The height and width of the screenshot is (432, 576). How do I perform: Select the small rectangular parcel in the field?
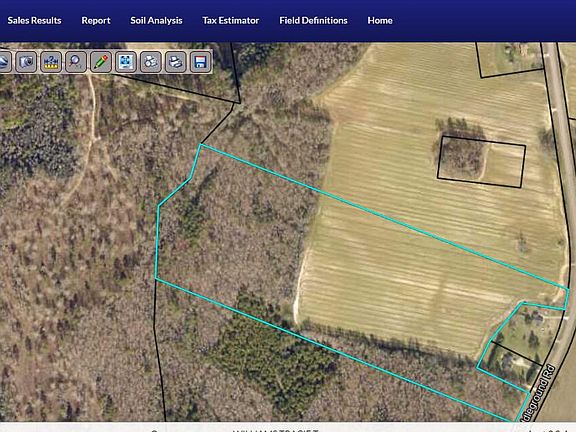(x=481, y=162)
